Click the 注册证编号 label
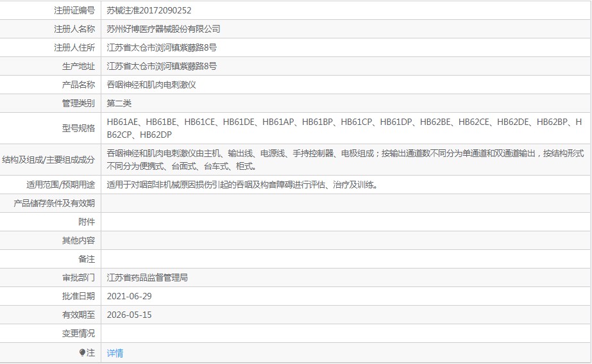Screen dimensions: 592x364 (x=74, y=10)
